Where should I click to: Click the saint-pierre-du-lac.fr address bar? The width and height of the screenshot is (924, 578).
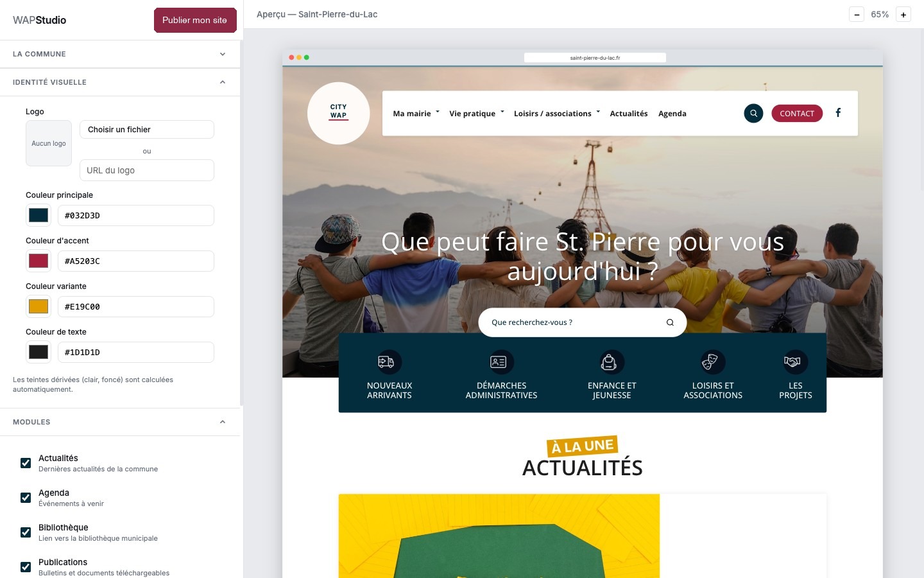click(595, 58)
